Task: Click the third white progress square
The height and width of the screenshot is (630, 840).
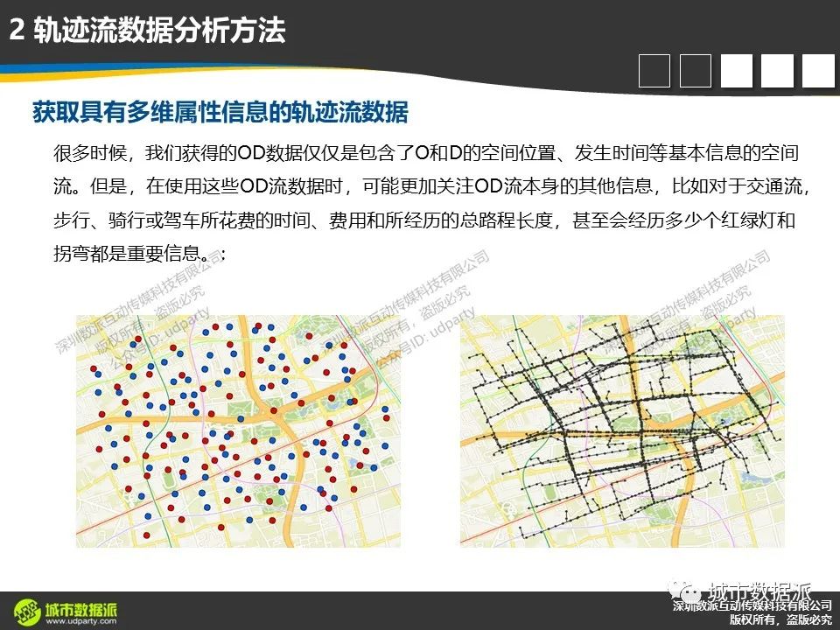Action: (737, 71)
